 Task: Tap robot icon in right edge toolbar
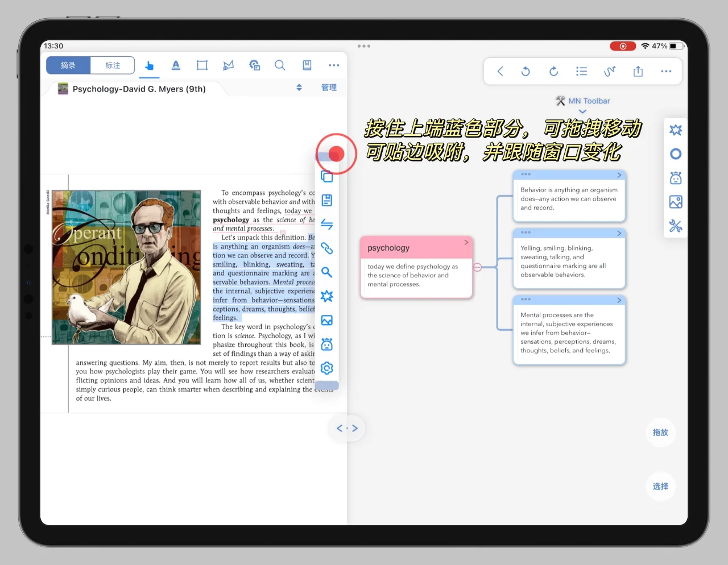(x=676, y=178)
